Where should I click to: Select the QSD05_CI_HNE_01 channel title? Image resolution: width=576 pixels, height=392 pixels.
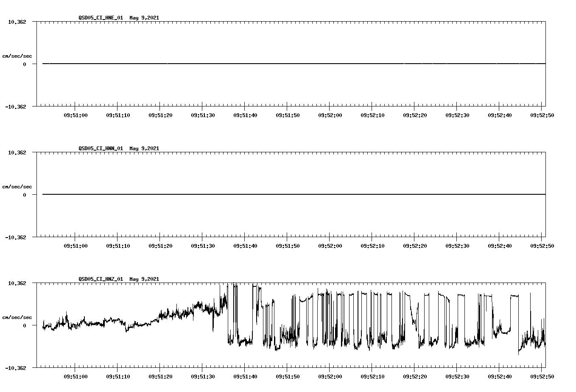click(101, 18)
